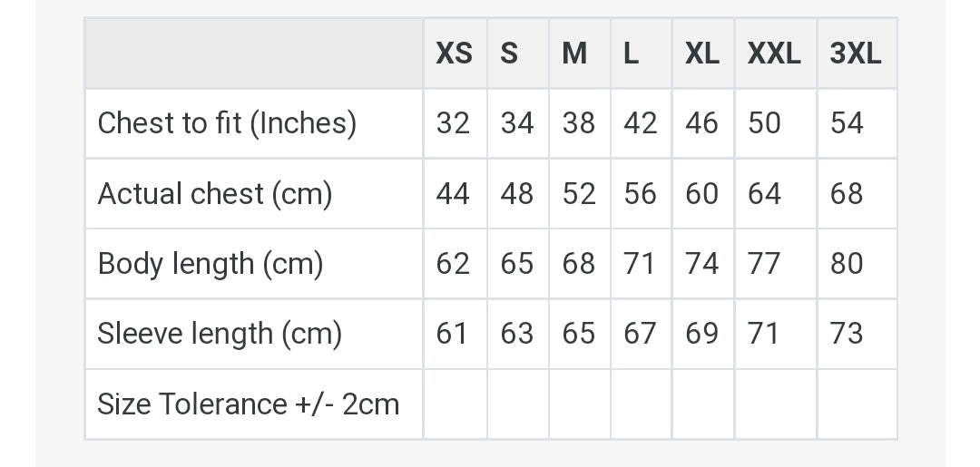Image resolution: width=980 pixels, height=467 pixels.
Task: Click the M size header
Action: [574, 54]
